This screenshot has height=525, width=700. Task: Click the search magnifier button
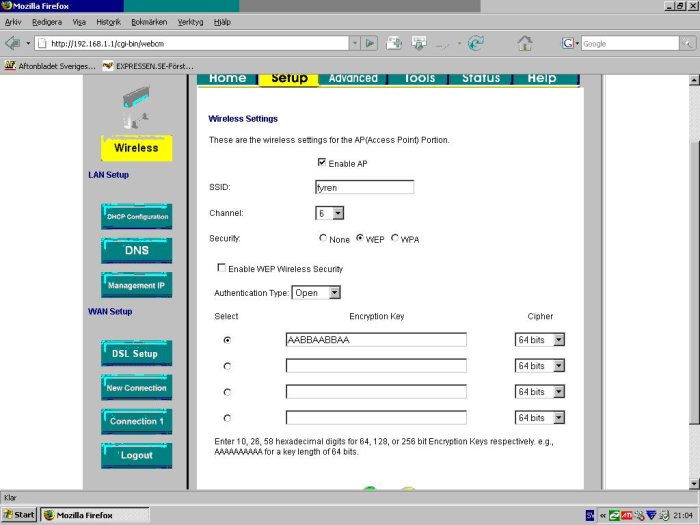point(688,43)
